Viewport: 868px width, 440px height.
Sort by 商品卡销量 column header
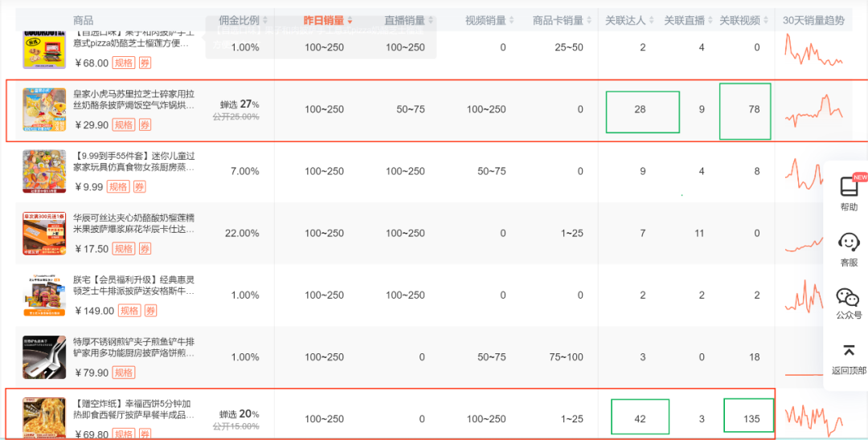558,21
